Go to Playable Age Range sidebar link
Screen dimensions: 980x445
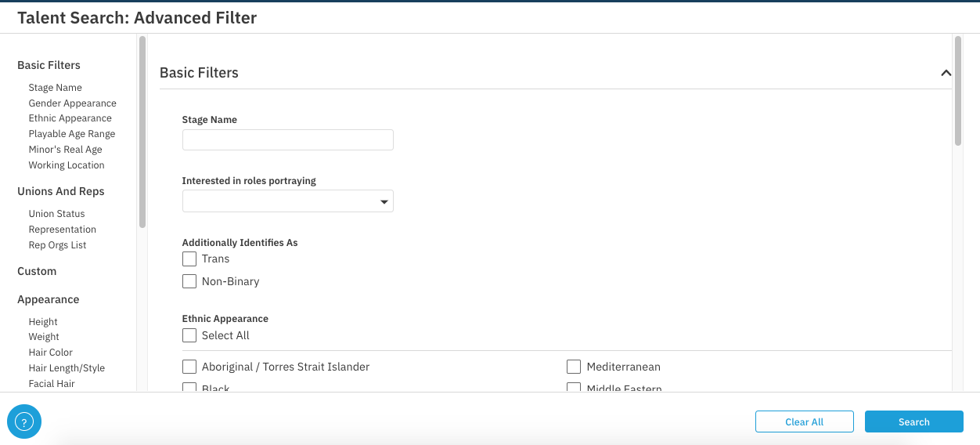(71, 134)
